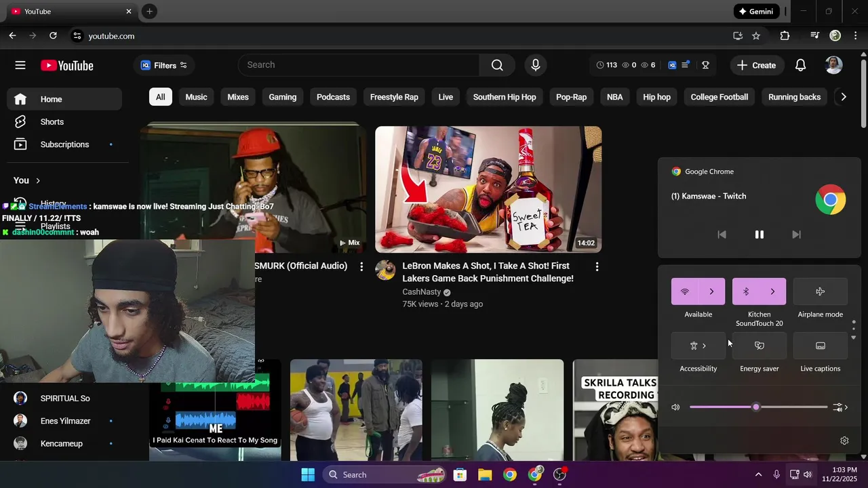Screen dimensions: 868x488
Task: Expand Bluetooth devices arrow
Action: (772, 291)
